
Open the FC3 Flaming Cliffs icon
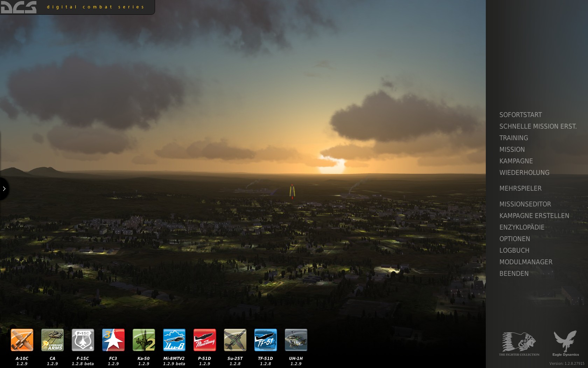[x=113, y=340]
